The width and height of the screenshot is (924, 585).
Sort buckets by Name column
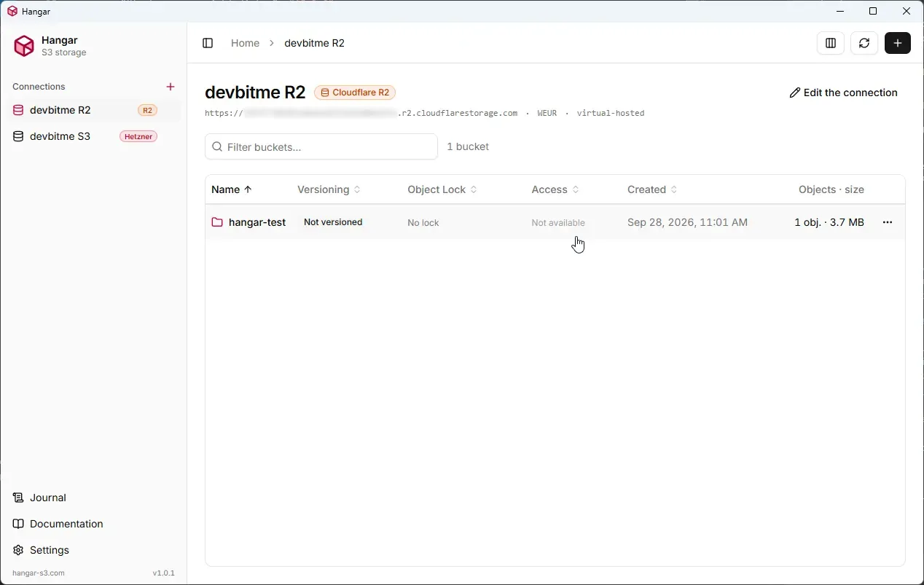[232, 189]
